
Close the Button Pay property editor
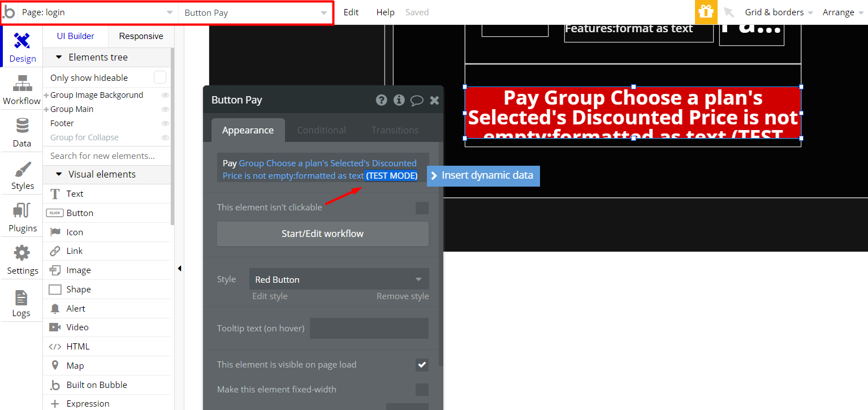(x=434, y=100)
